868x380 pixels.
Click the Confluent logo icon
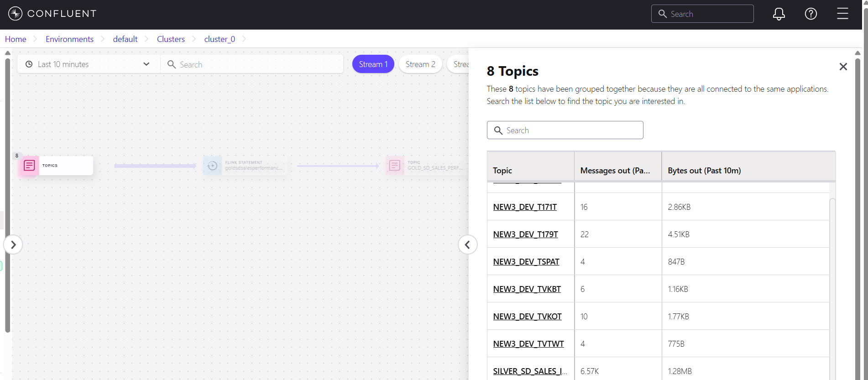[x=15, y=14]
